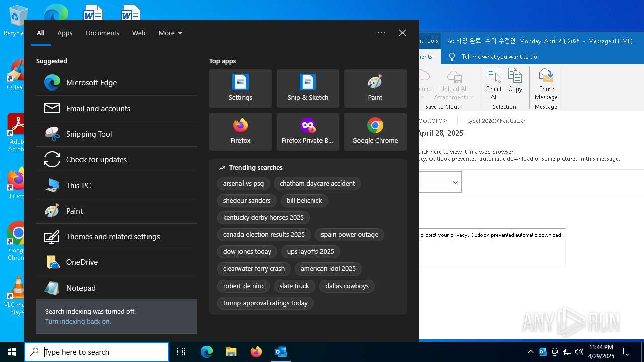
Task: Open Firefox from the taskbar
Action: tap(256, 352)
